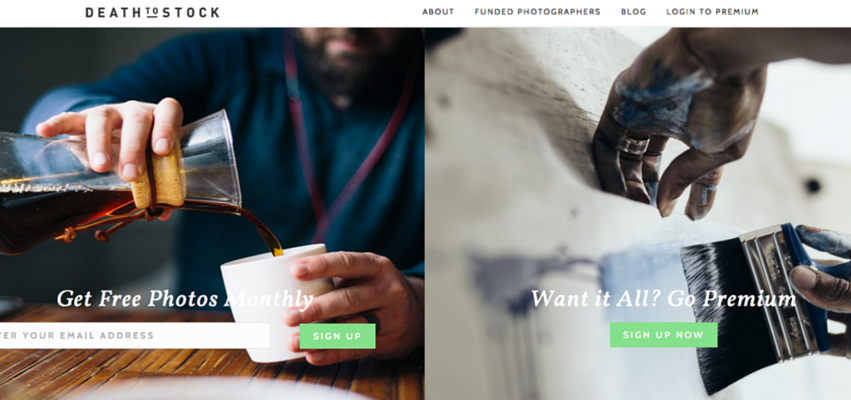Click the Death to Stock logo
The width and height of the screenshot is (851, 400).
coord(153,12)
